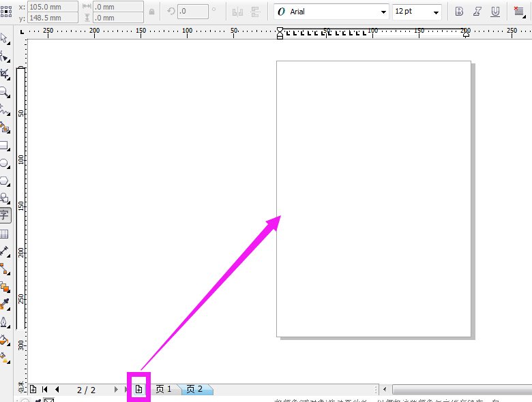Activate the Zoom tool

4,92
